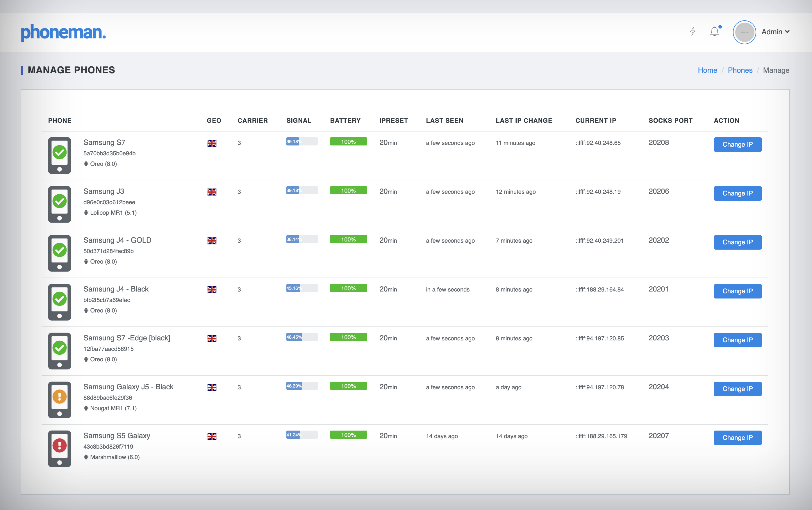
Task: Expand the Admin user dropdown
Action: [775, 32]
